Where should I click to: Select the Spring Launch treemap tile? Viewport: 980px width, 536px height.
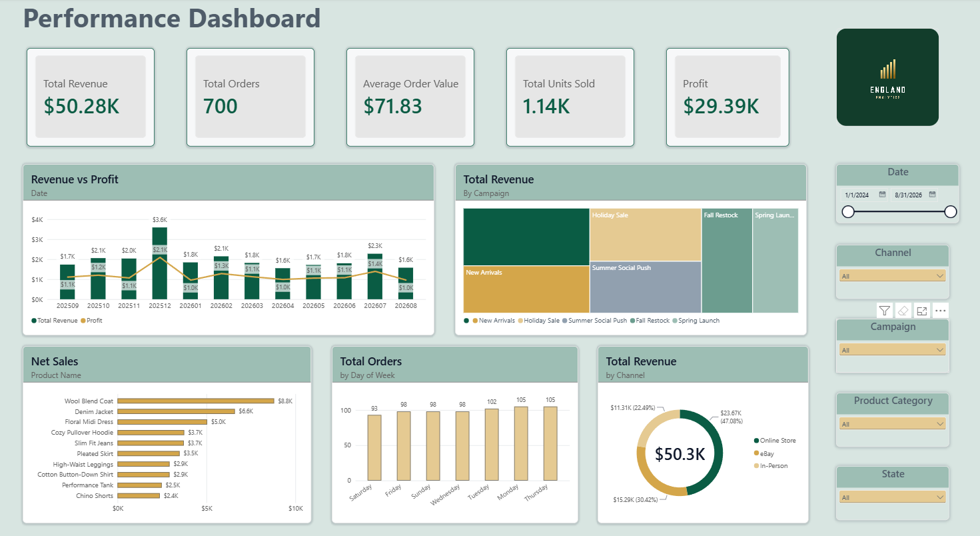[x=775, y=261]
